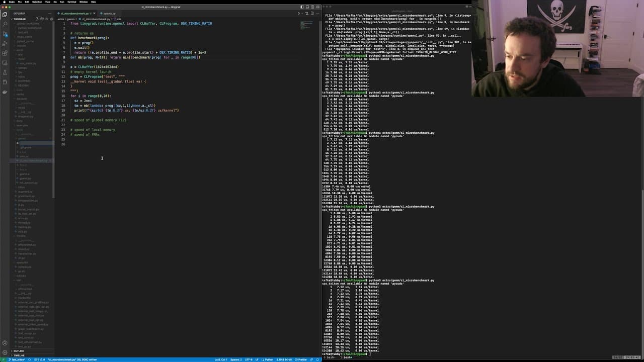644x362 pixels.
Task: Click cl_microbenchmark.py breadcrumb segment
Action: pos(96,19)
